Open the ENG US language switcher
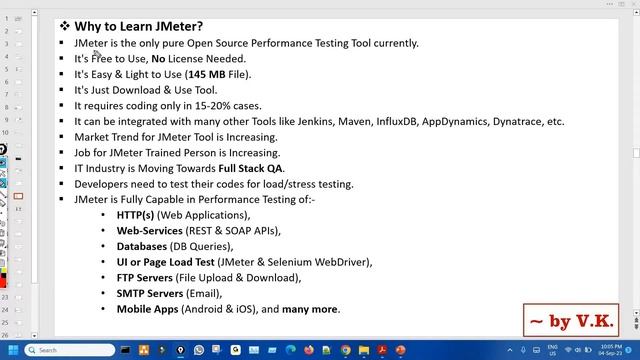Image resolution: width=640 pixels, height=360 pixels. (553, 350)
